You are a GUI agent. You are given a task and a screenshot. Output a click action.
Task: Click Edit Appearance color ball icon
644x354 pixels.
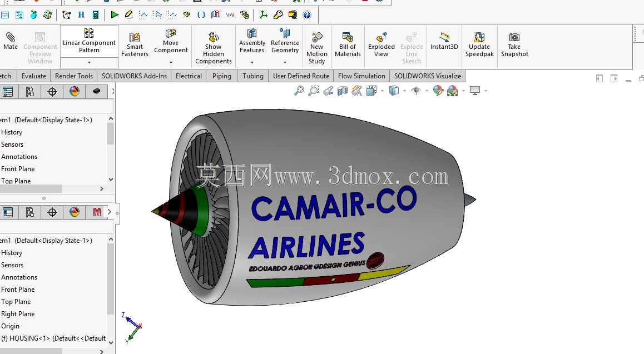tap(438, 91)
